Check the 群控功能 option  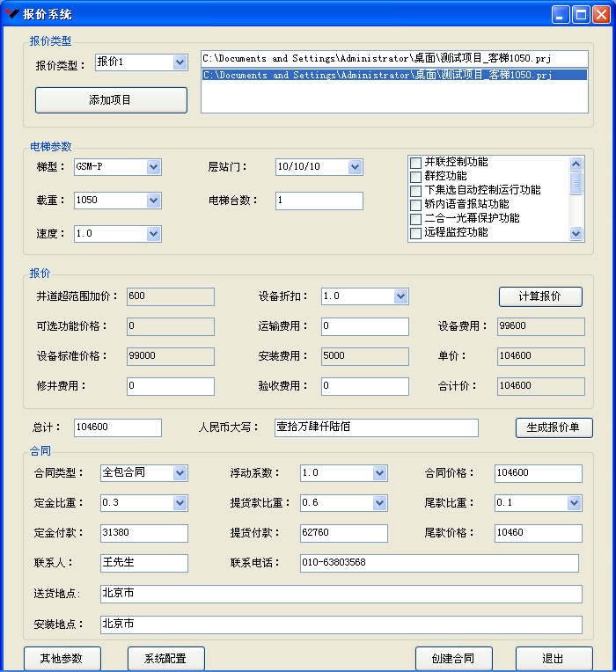click(416, 177)
